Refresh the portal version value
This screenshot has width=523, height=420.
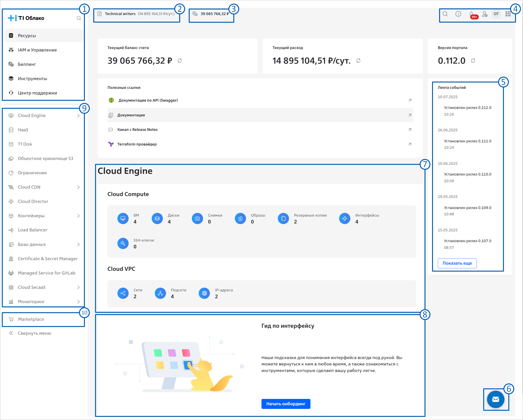pos(473,61)
